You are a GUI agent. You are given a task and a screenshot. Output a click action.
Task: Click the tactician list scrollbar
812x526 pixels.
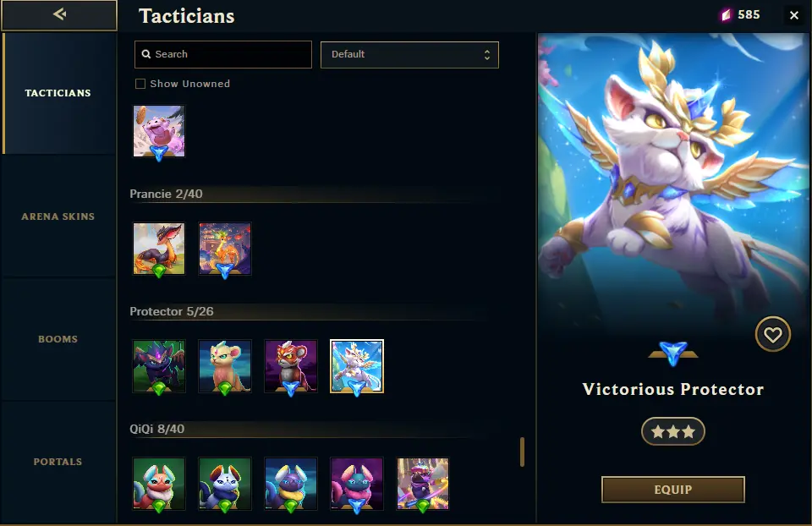522,452
